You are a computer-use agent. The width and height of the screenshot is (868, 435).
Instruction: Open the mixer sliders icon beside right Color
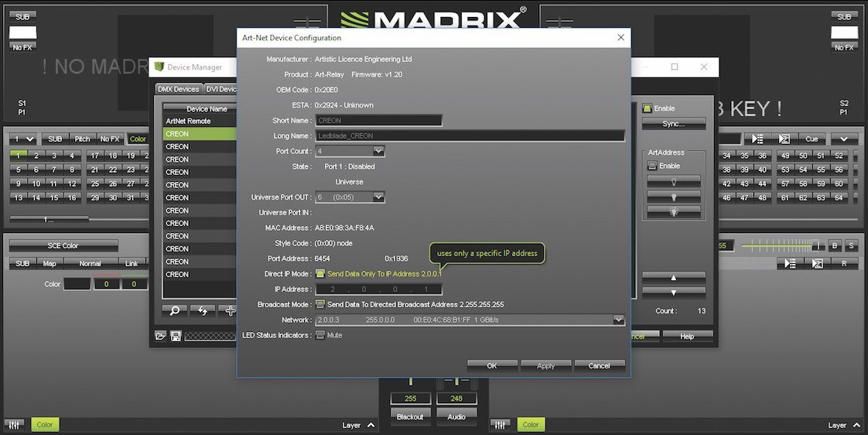pyautogui.click(x=500, y=424)
